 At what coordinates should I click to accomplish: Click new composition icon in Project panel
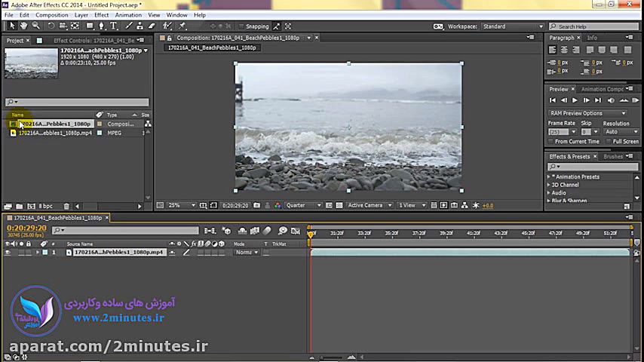click(x=31, y=207)
